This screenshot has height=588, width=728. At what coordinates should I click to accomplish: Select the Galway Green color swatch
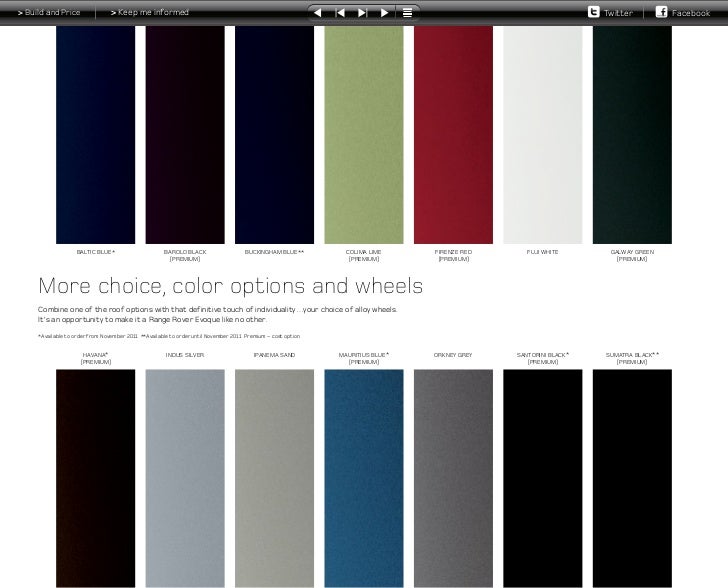[632, 135]
